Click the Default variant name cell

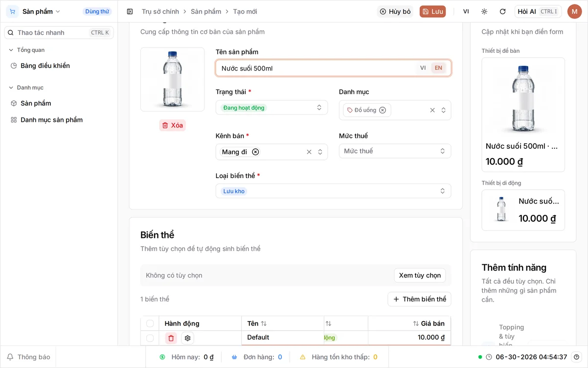click(282, 337)
